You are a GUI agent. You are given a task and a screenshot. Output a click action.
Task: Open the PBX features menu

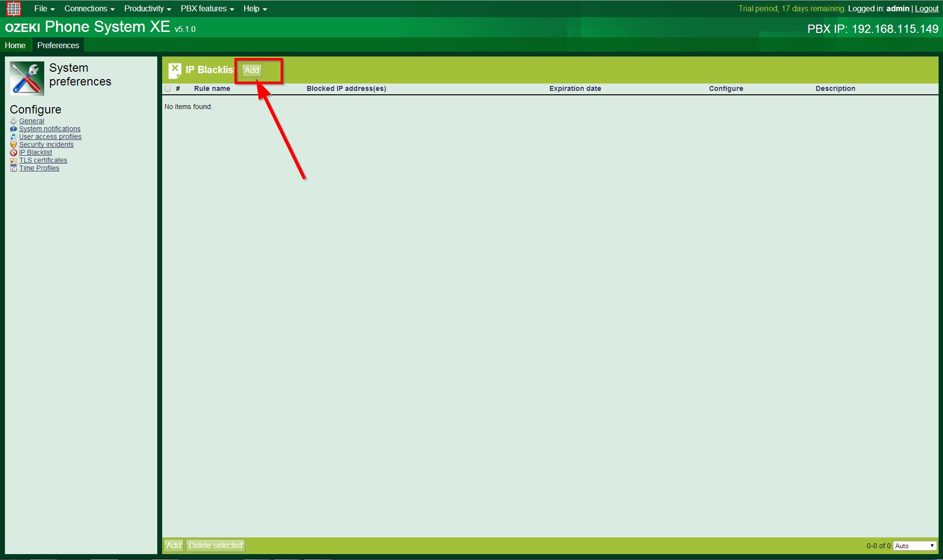[207, 9]
